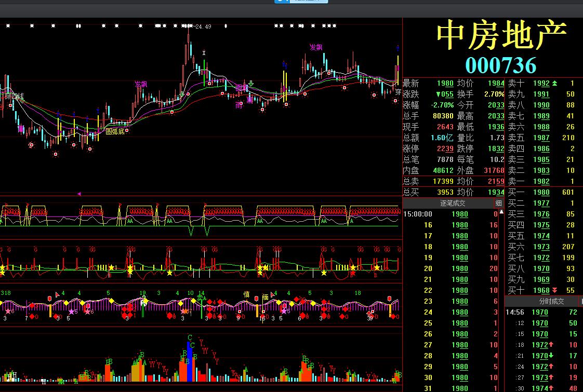583x392 pixels.
Task: Select the 卖九 row at price 1991
Action: [544, 94]
